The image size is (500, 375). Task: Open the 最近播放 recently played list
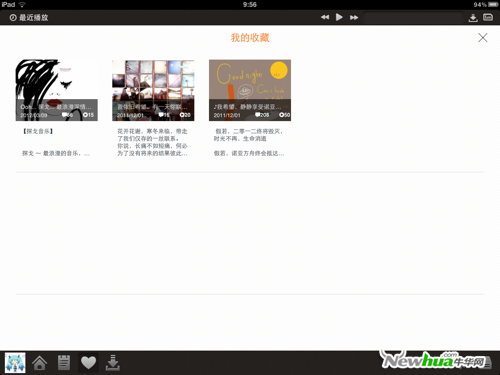pos(29,18)
